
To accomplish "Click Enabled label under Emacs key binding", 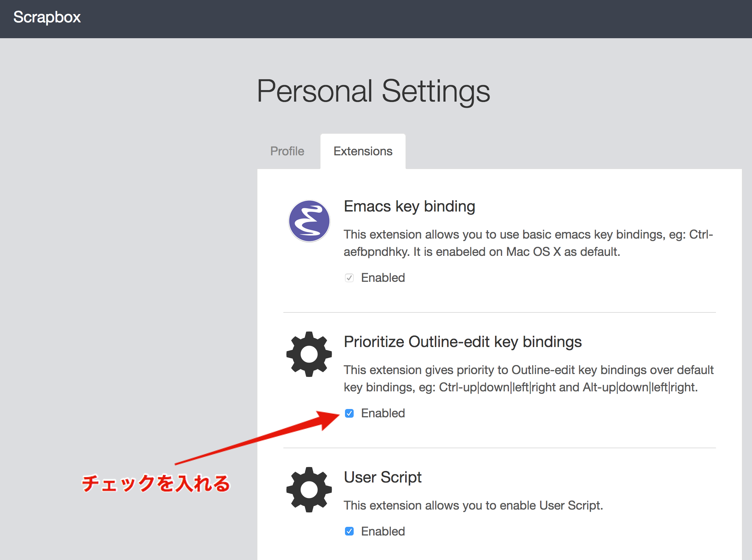I will (383, 278).
